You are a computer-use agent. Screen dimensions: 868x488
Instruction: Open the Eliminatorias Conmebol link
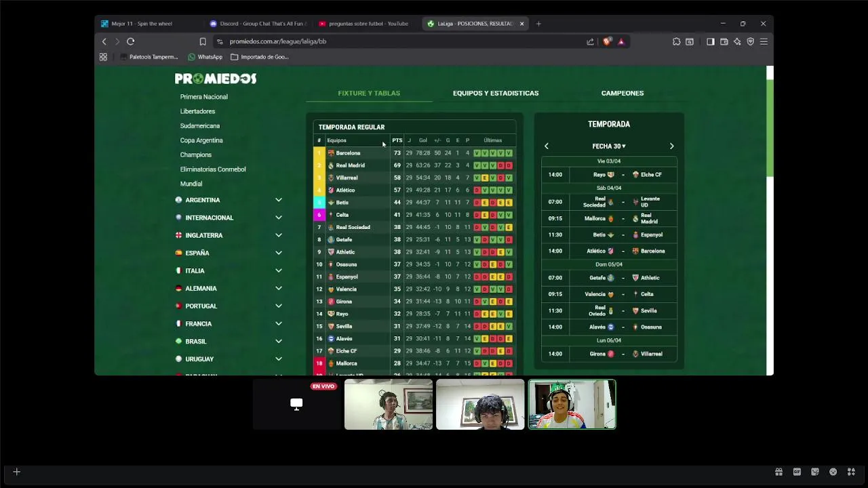213,169
